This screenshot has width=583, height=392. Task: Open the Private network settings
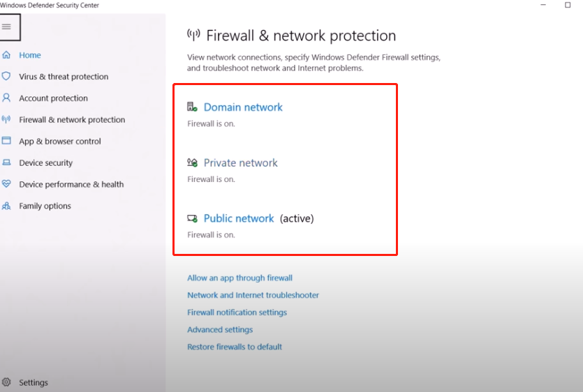point(241,163)
